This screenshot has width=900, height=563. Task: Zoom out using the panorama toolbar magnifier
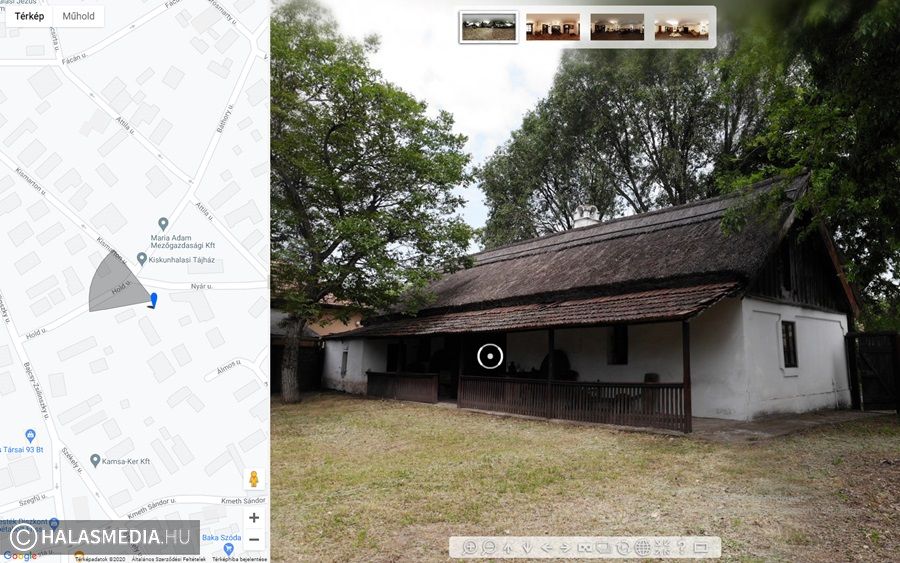[489, 547]
